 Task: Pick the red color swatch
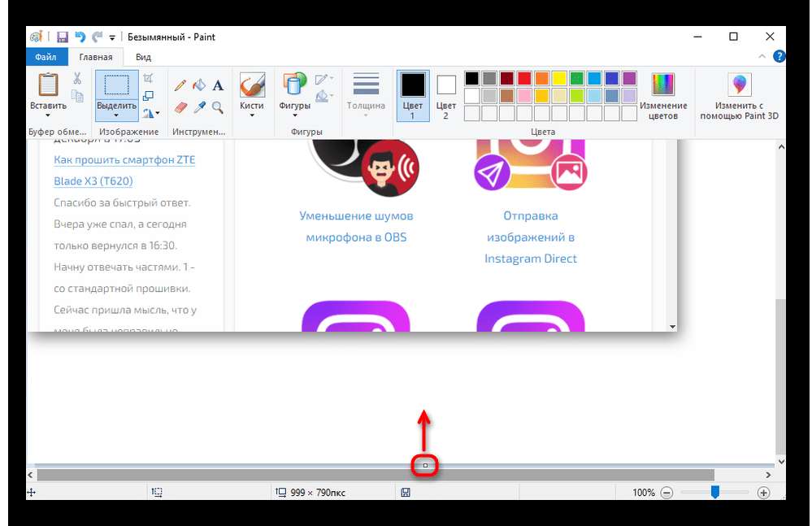pyautogui.click(x=524, y=78)
